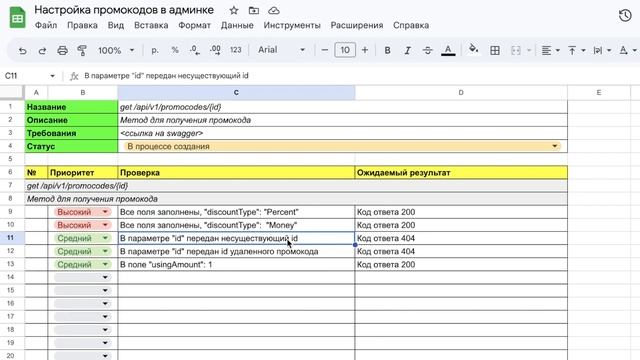Open horizontal align dropdown

tap(550, 50)
